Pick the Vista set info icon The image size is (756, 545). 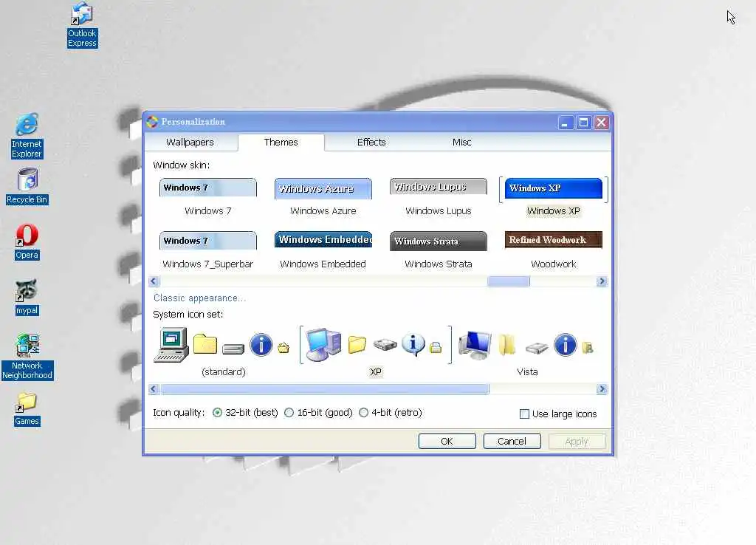(x=565, y=345)
